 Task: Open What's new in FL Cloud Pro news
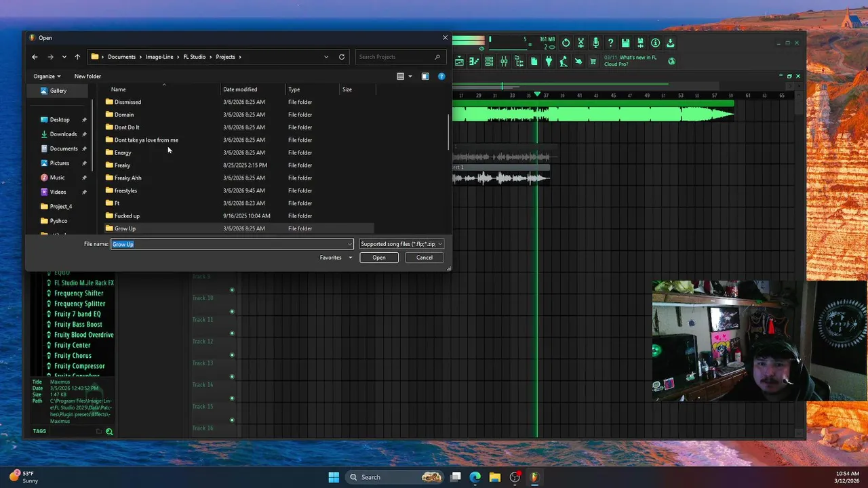coord(631,61)
